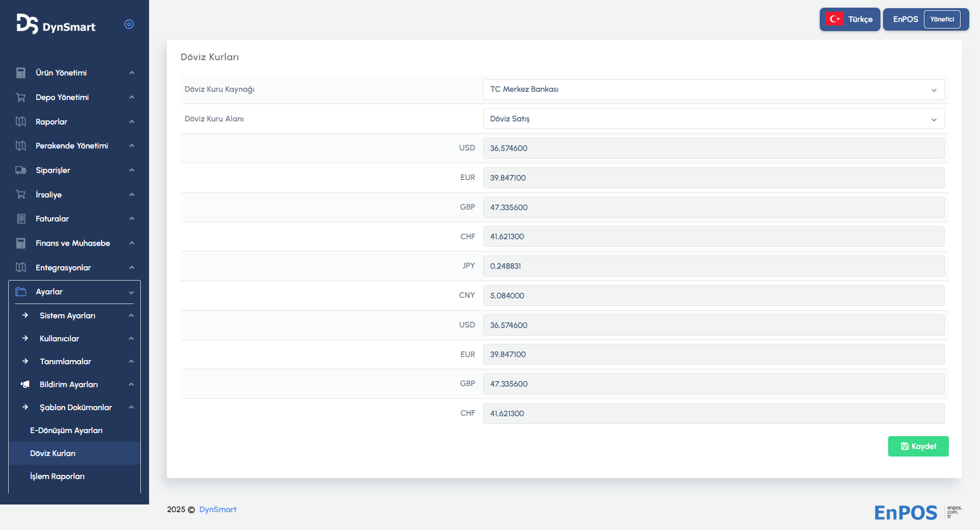Open the Döviz Kuru Kaynağı dropdown
The height and width of the screenshot is (530, 980).
coord(713,89)
